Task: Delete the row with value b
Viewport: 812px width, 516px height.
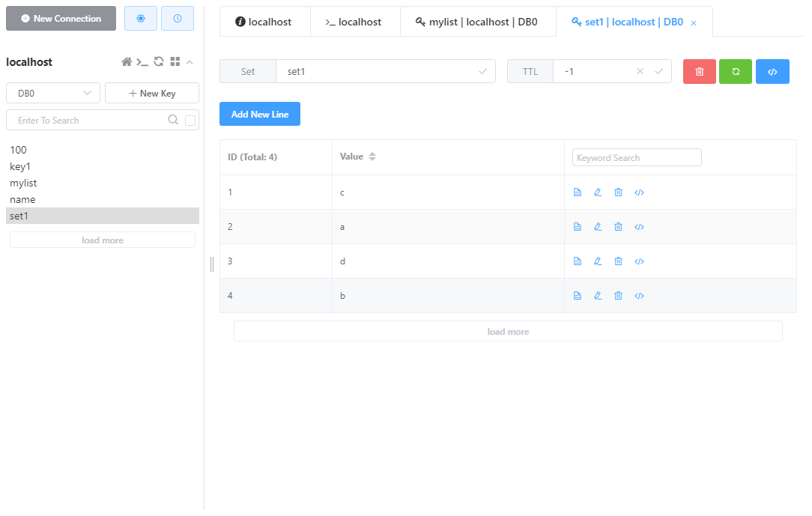Action: (x=618, y=296)
